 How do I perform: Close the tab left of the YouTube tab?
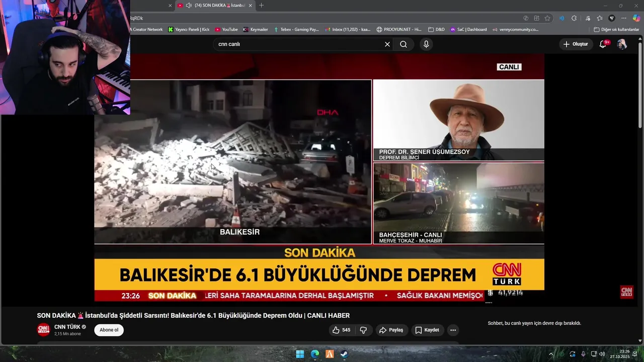point(170,5)
